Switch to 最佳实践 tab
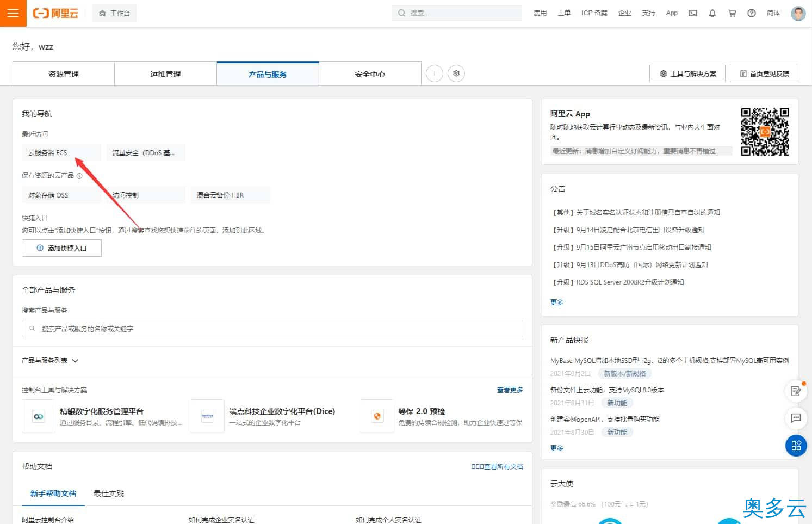Viewport: 812px width, 524px height. pos(109,494)
